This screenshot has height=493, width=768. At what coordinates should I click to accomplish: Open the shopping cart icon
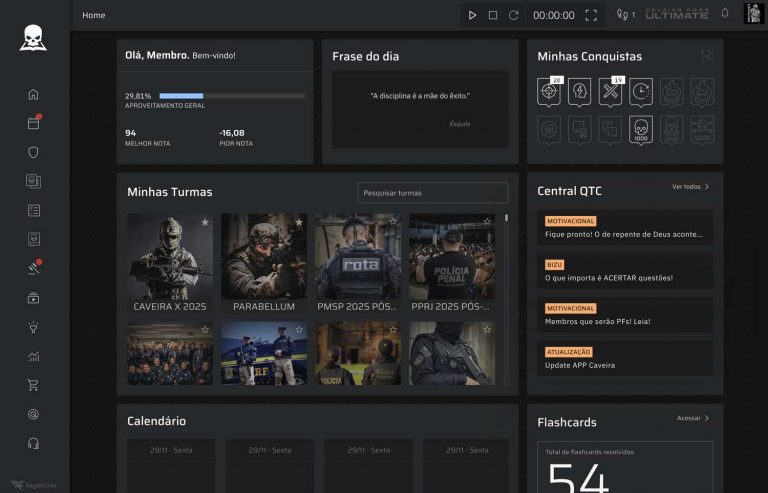pyautogui.click(x=33, y=385)
